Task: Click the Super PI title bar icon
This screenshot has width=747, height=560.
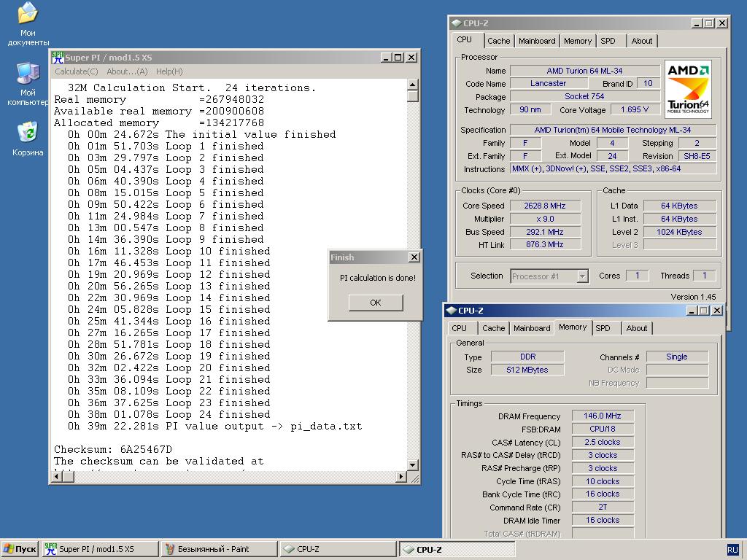Action: click(x=58, y=58)
